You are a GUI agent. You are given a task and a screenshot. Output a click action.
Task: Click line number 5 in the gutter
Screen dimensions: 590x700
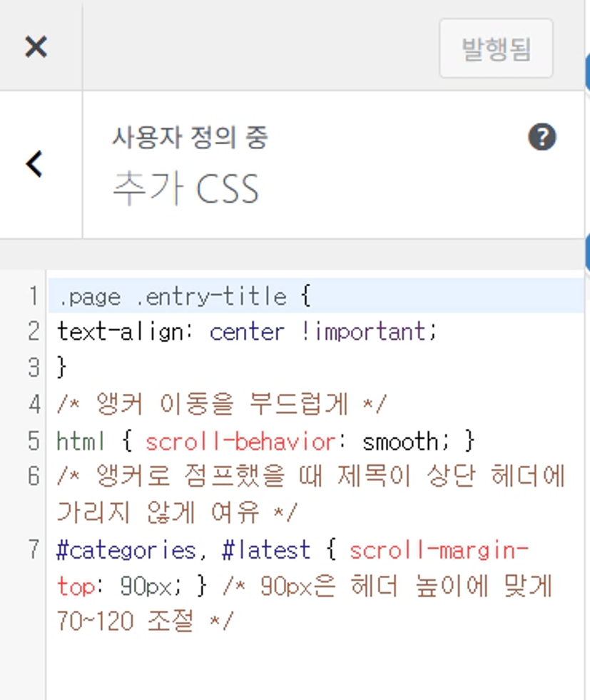click(33, 442)
